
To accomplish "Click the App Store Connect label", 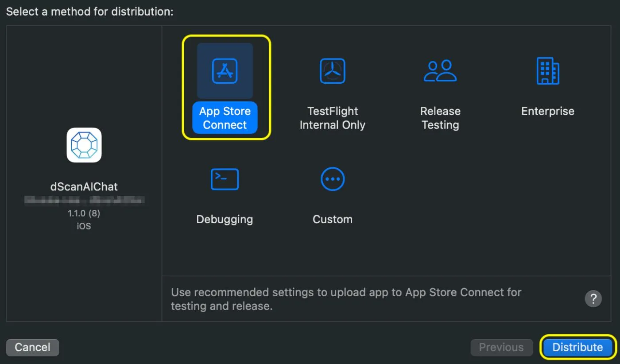I will tap(225, 118).
